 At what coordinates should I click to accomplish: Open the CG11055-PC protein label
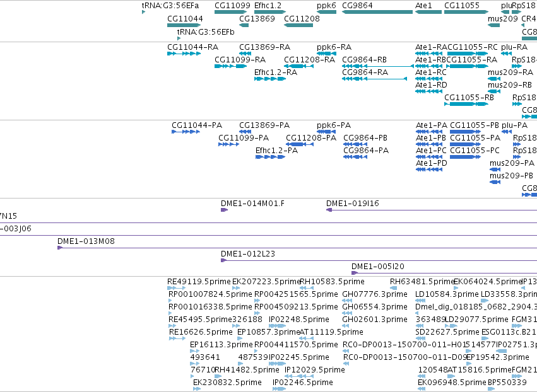pyautogui.click(x=475, y=151)
